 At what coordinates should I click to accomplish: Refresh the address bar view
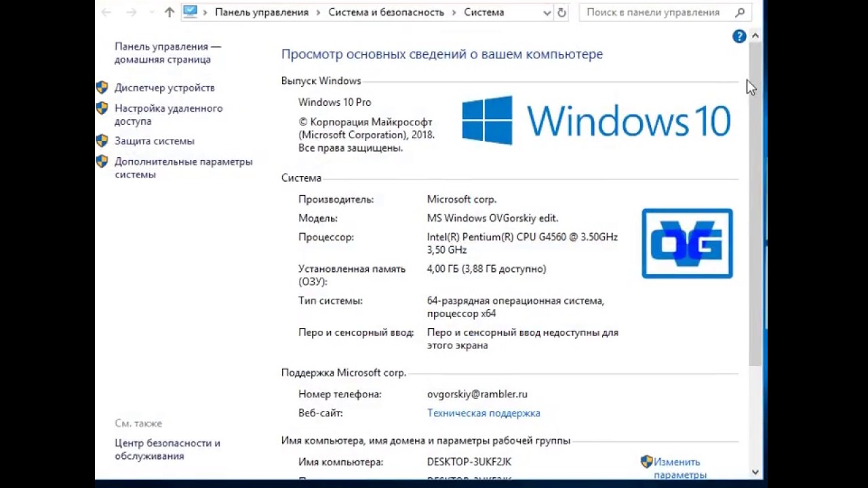pos(561,12)
